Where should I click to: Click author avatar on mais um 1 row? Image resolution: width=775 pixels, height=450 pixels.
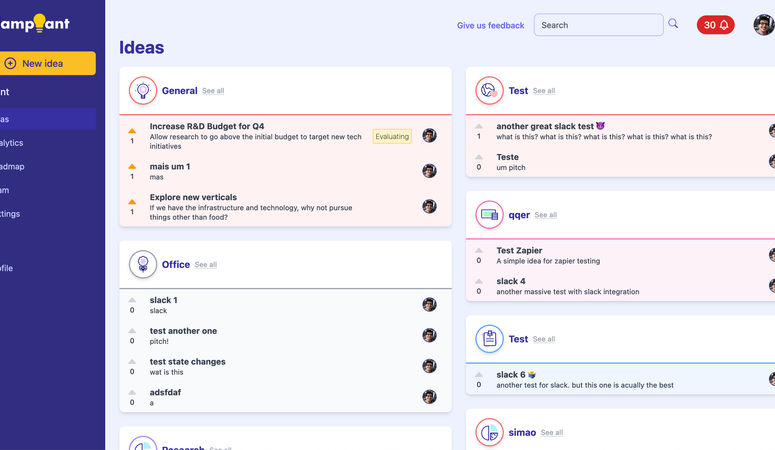(430, 171)
